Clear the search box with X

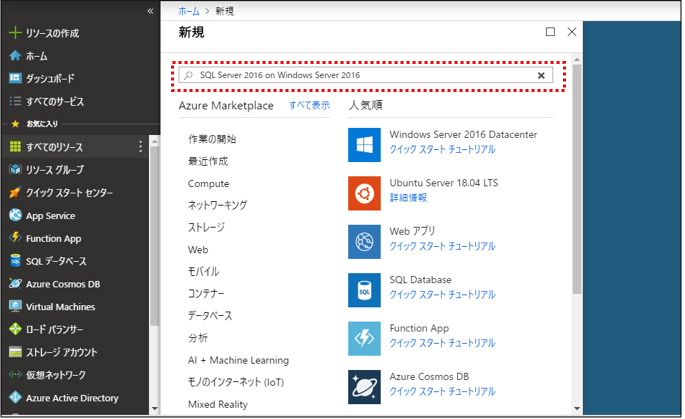point(542,76)
